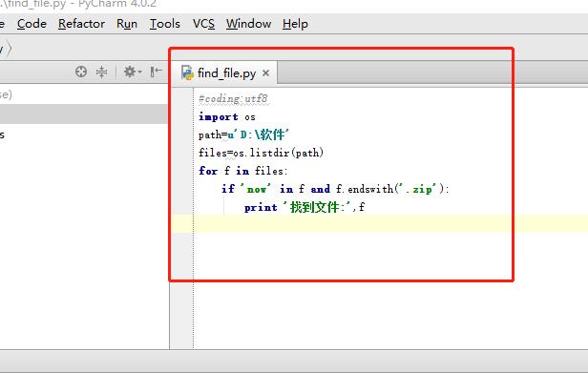Screen dimensions: 588x373
Task: Click the 'for f in files:' line
Action: click(x=243, y=171)
